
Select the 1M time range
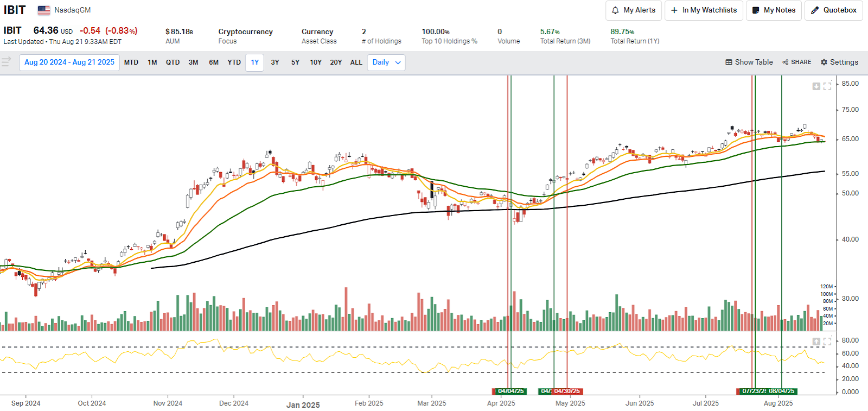click(x=152, y=62)
